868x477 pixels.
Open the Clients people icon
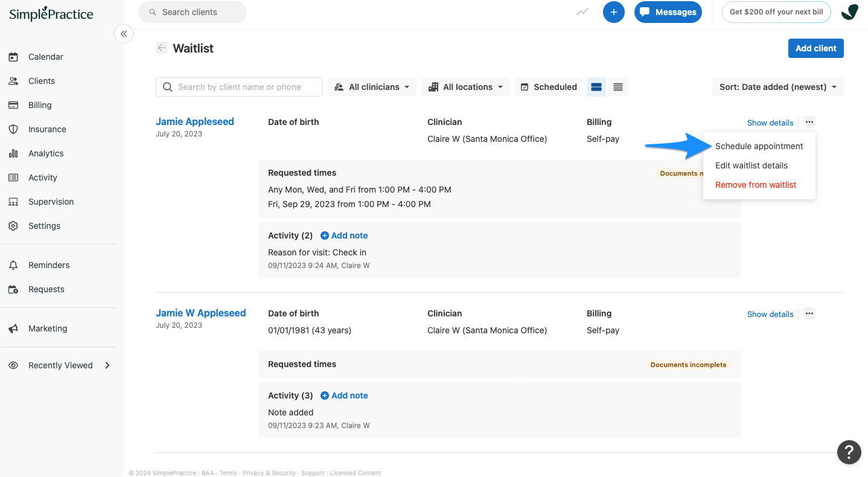(x=13, y=81)
